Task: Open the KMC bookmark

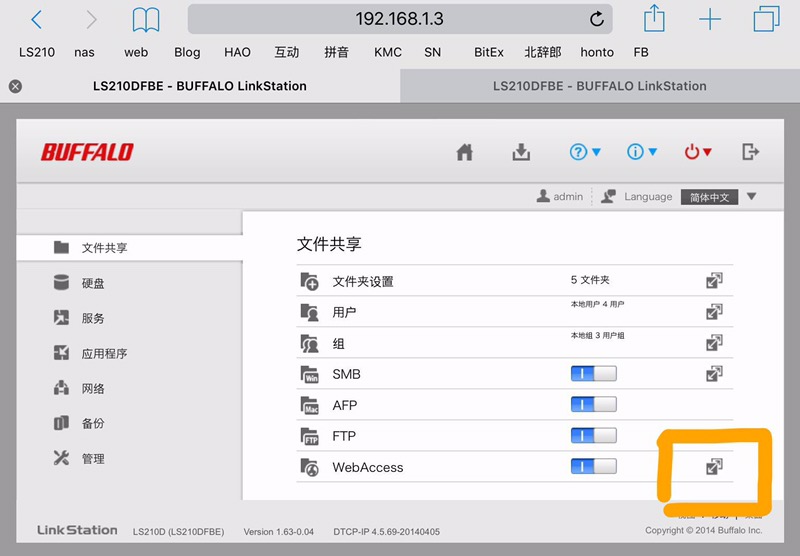Action: pyautogui.click(x=388, y=53)
